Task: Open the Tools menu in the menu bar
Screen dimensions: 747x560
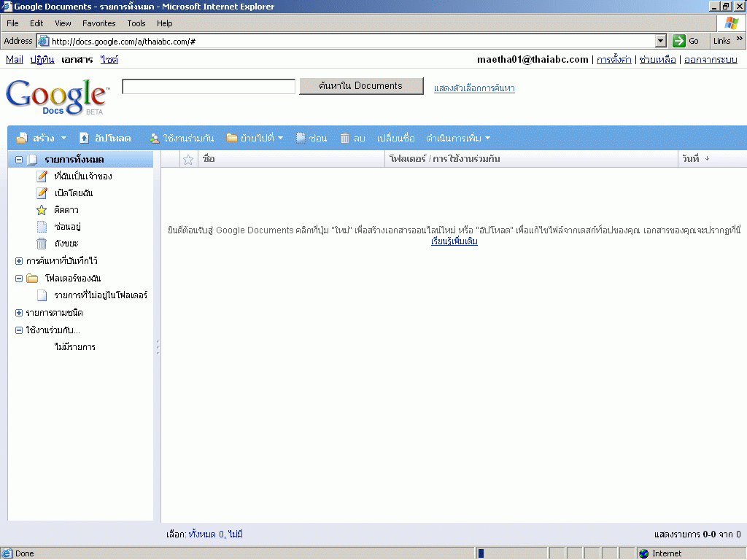Action: click(x=136, y=23)
